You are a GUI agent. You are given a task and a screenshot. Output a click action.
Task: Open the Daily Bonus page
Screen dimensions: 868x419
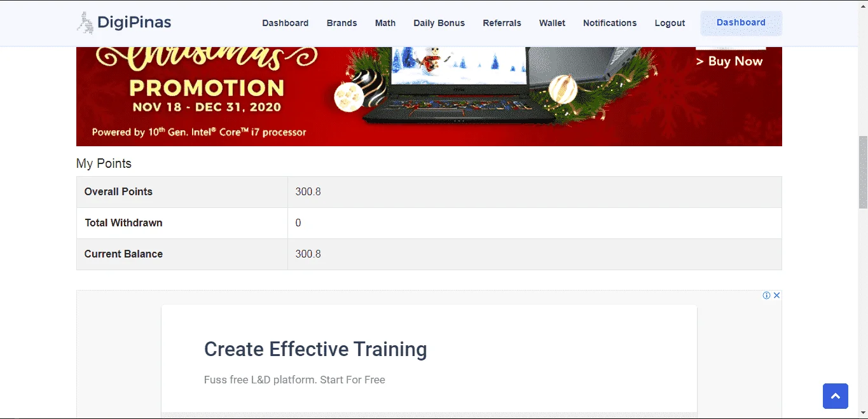point(439,23)
